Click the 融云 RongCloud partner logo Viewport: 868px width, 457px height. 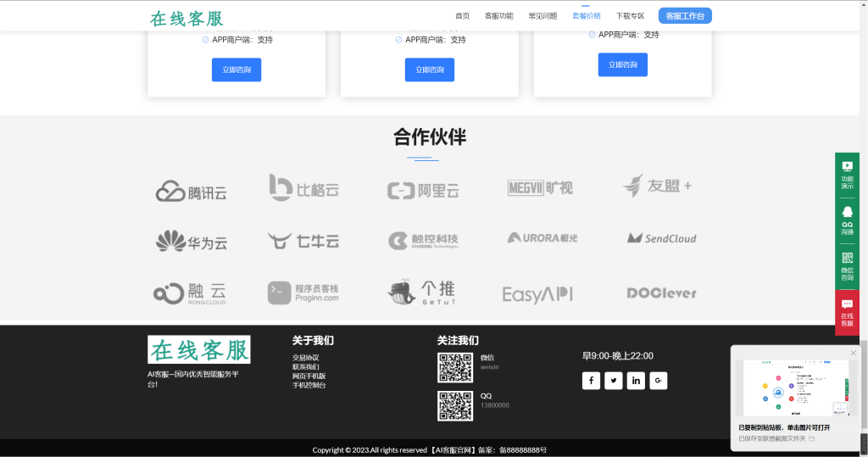click(190, 293)
